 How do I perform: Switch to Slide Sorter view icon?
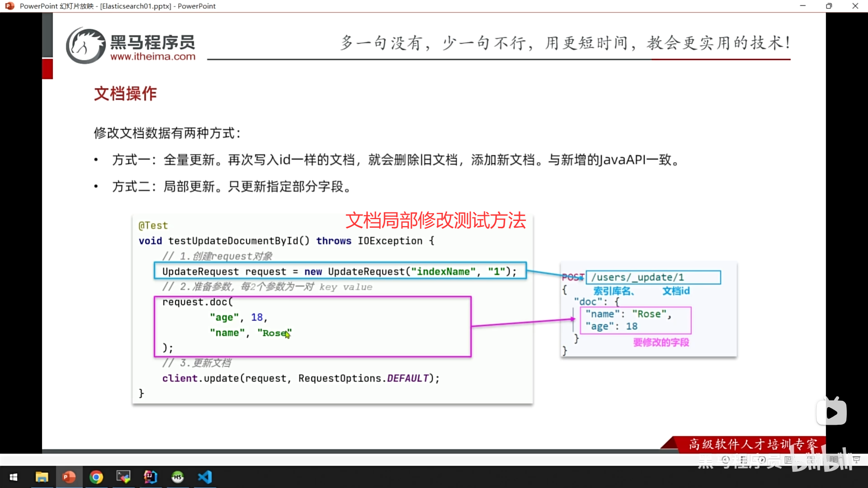(811, 460)
